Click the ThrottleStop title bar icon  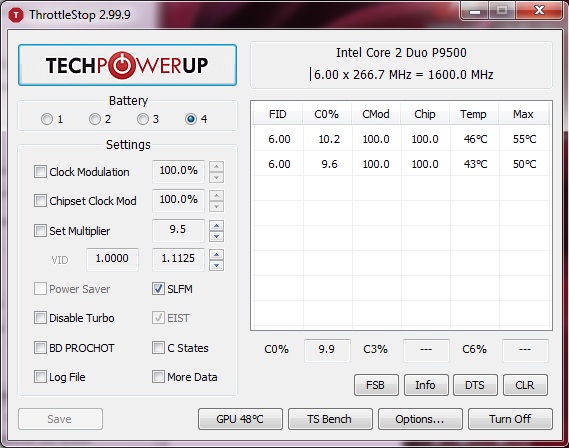click(x=16, y=15)
